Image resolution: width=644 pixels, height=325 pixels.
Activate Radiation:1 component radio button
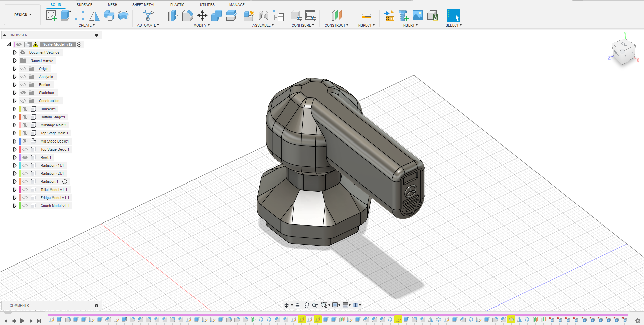(65, 181)
